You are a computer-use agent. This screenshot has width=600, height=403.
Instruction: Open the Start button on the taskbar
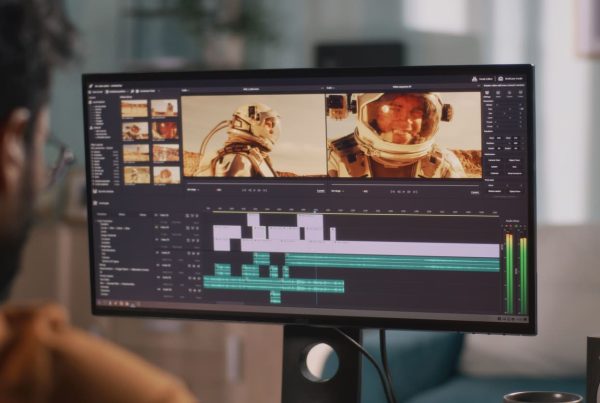click(100, 302)
